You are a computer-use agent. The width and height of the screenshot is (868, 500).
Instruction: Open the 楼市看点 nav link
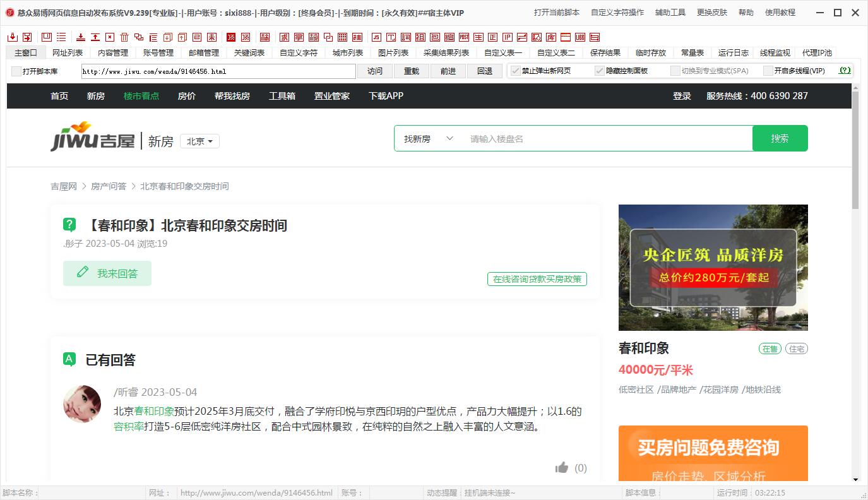coord(141,96)
